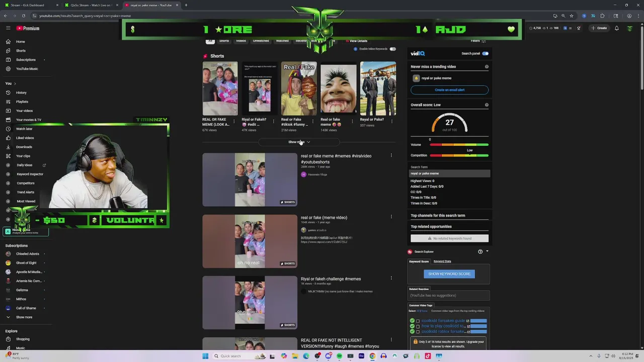
Task: Open the YouTube hamburger guide menu
Action: (x=8, y=28)
